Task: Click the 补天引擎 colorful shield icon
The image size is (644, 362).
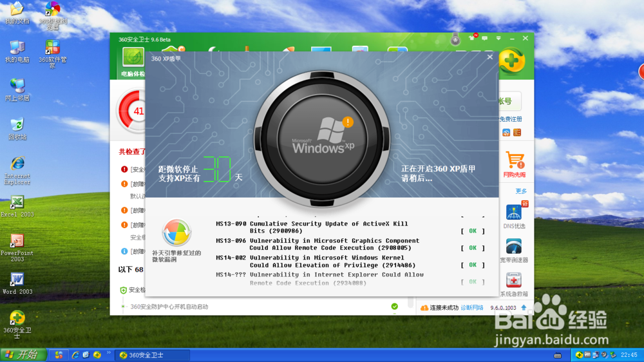Action: pos(176,233)
